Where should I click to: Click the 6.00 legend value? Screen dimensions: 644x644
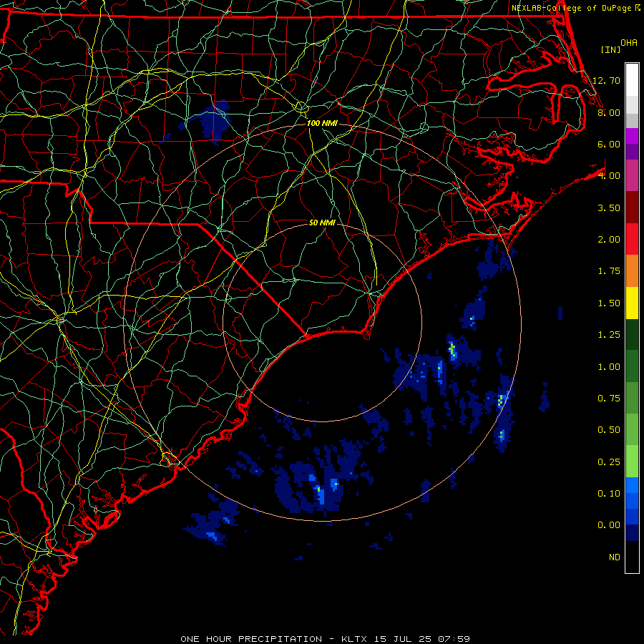coord(609,144)
